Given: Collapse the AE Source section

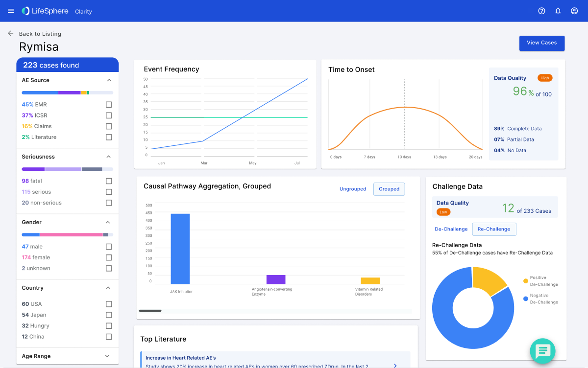Looking at the screenshot, I should coord(109,80).
